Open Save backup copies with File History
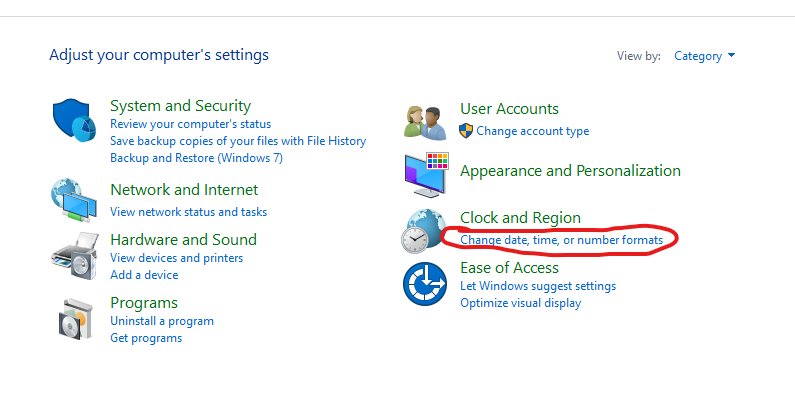 point(238,141)
